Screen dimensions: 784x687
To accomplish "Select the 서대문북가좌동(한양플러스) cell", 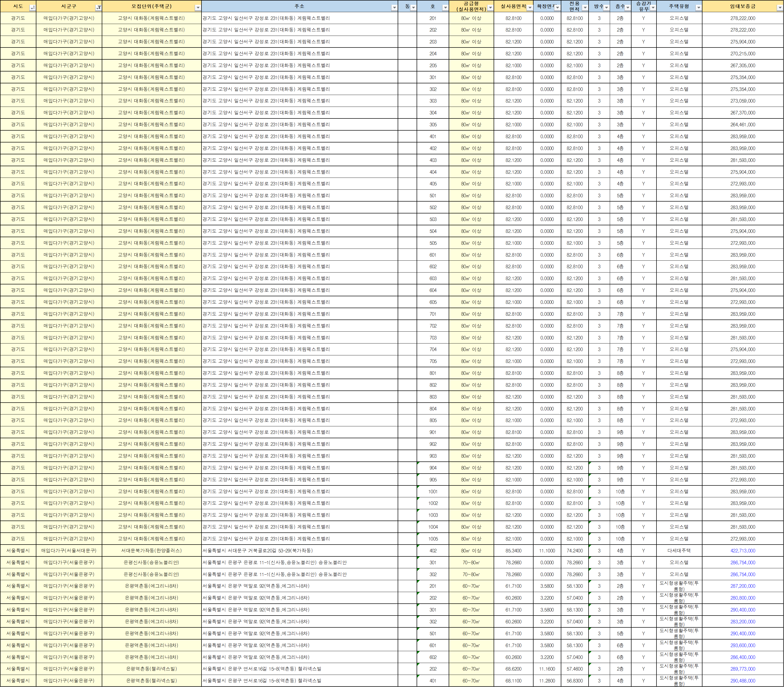I will (x=151, y=551).
